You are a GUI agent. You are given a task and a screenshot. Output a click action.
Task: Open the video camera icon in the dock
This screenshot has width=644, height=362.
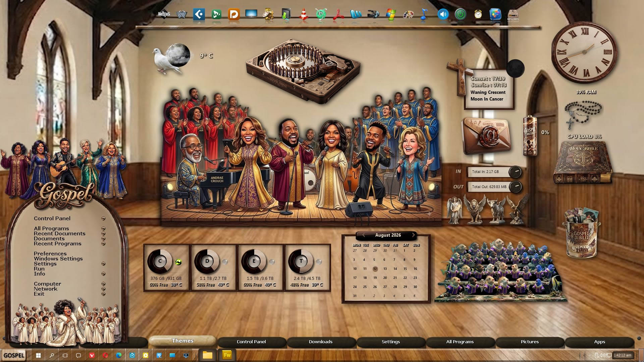(373, 14)
